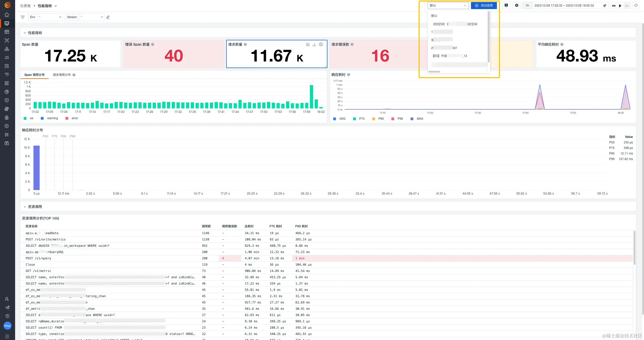Download the 请求数量 panel data

pos(314,45)
